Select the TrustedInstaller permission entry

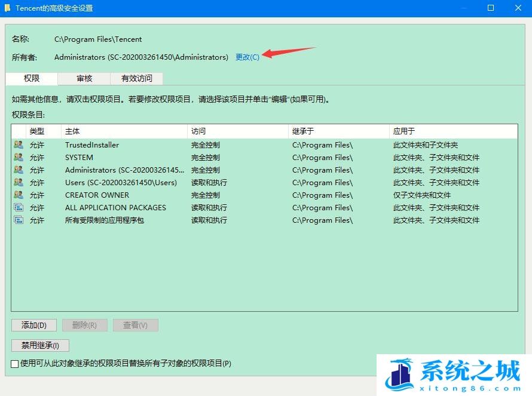pyautogui.click(x=265, y=145)
